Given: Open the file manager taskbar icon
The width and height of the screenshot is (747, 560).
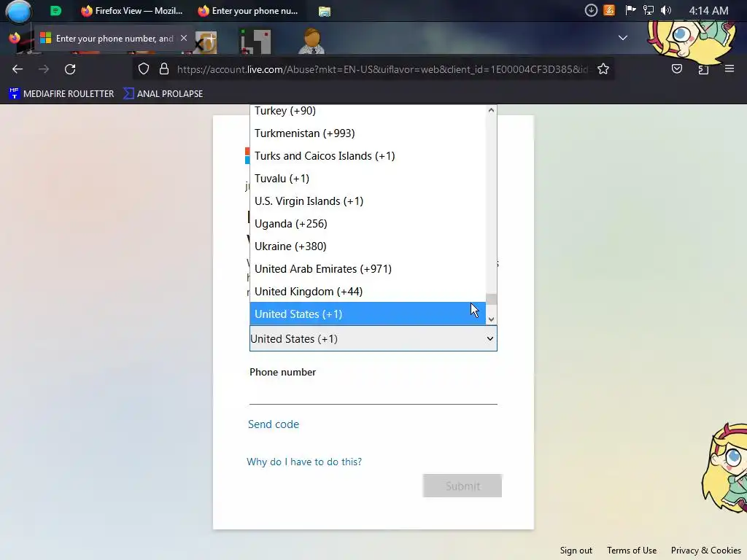Looking at the screenshot, I should [x=325, y=11].
